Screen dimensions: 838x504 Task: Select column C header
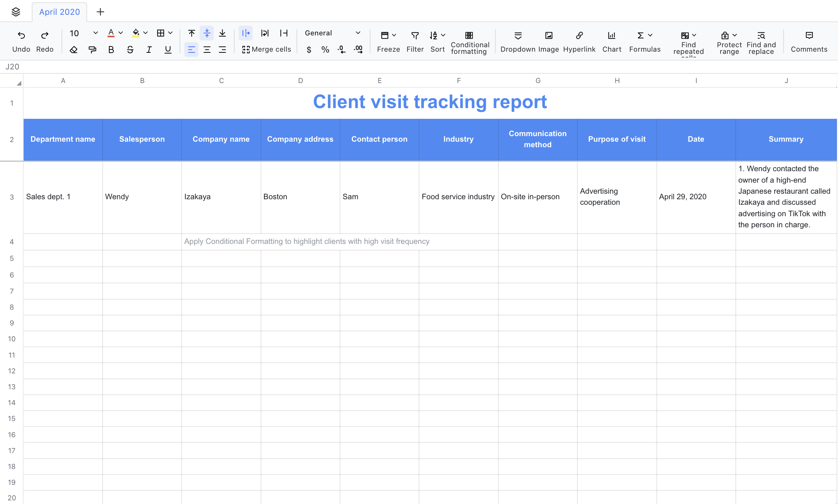[x=221, y=80]
